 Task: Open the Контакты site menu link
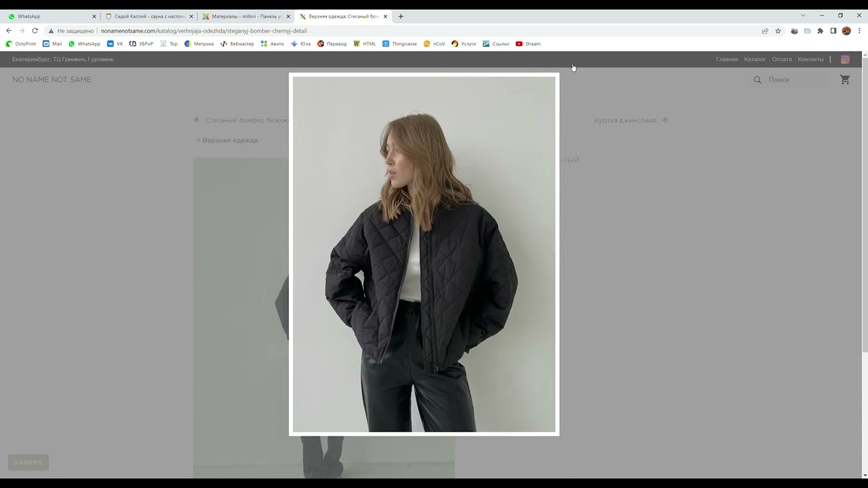tap(810, 59)
